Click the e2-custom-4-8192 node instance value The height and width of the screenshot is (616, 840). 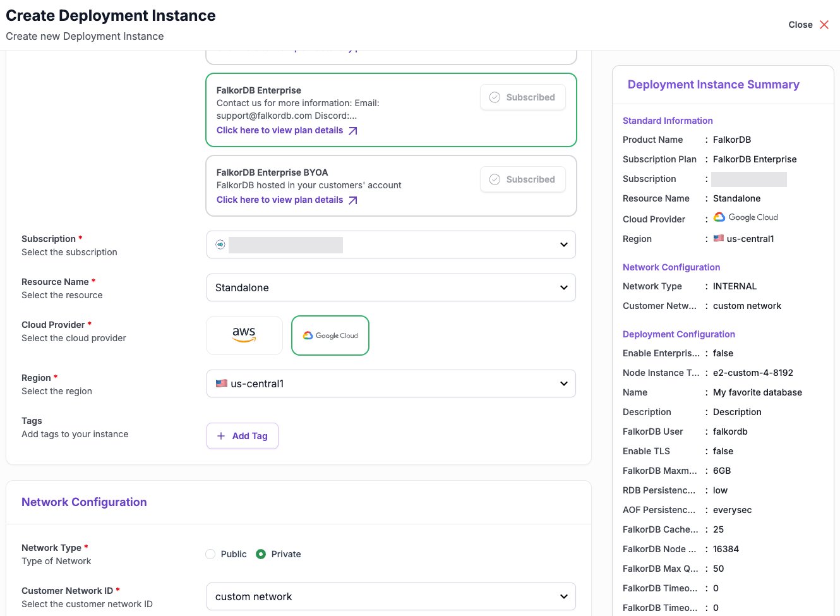point(753,373)
